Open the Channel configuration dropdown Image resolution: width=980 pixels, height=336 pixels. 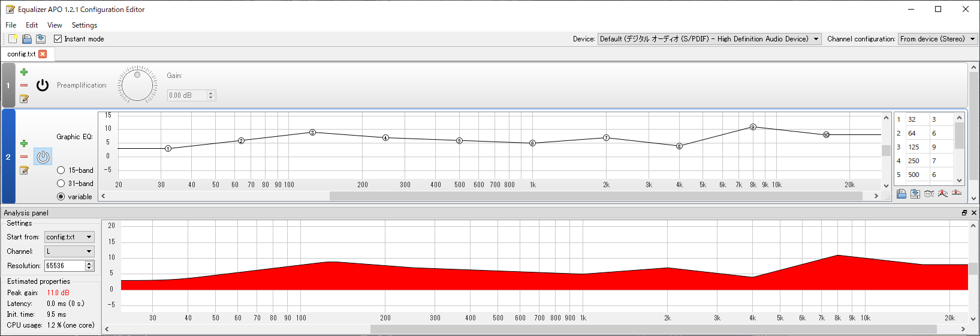pos(937,39)
